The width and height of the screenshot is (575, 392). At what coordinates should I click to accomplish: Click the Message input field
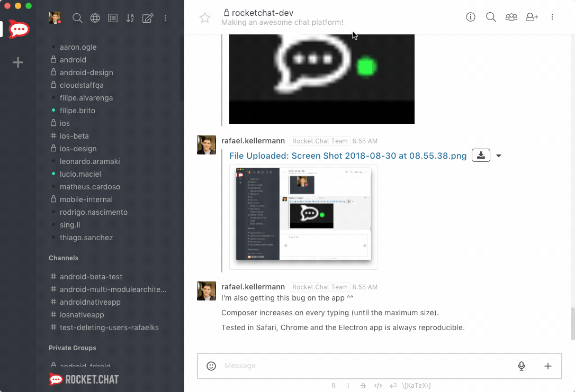pyautogui.click(x=367, y=366)
